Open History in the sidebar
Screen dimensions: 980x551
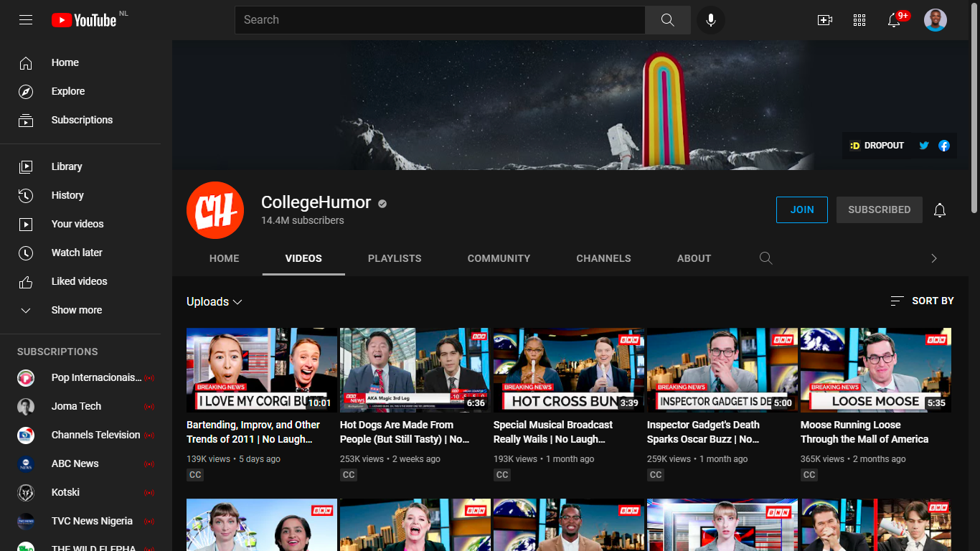coord(80,195)
